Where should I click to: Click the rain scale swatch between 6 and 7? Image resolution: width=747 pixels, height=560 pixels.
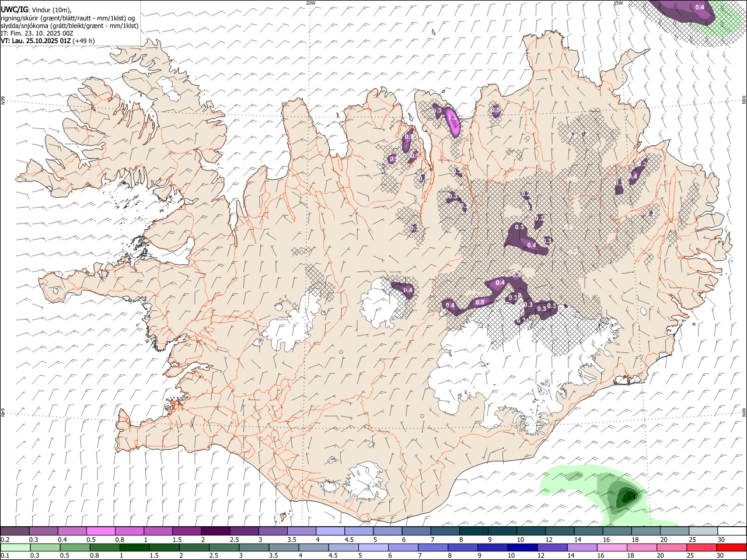tap(403, 547)
